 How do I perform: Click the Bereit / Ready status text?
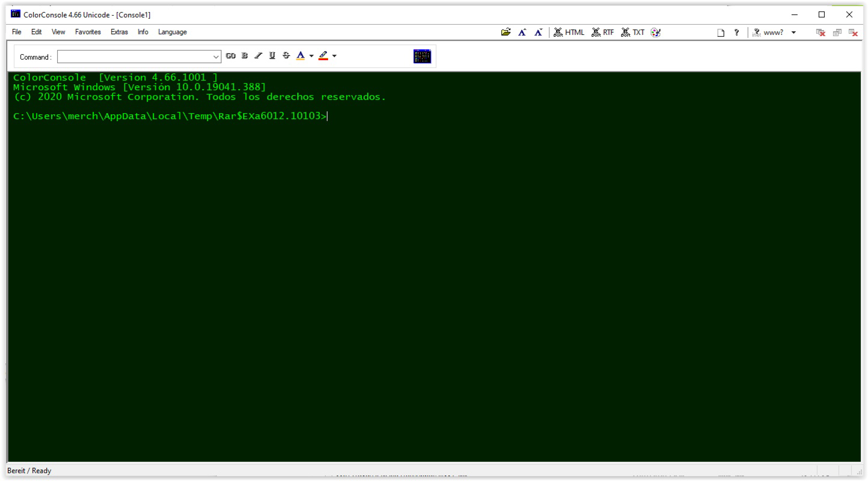click(x=29, y=471)
